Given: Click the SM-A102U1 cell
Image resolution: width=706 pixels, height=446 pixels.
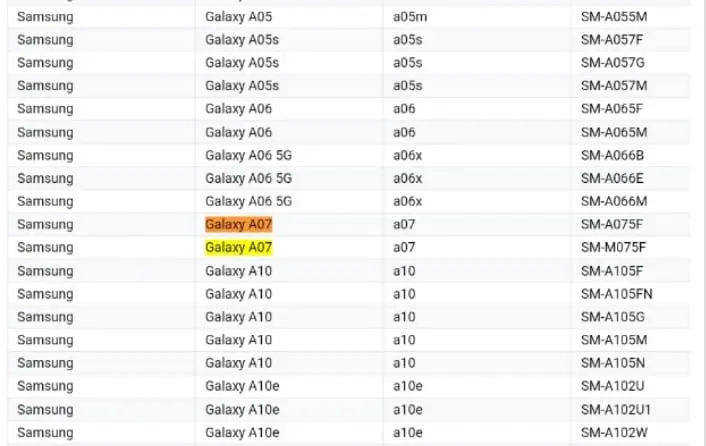Looking at the screenshot, I should [617, 409].
